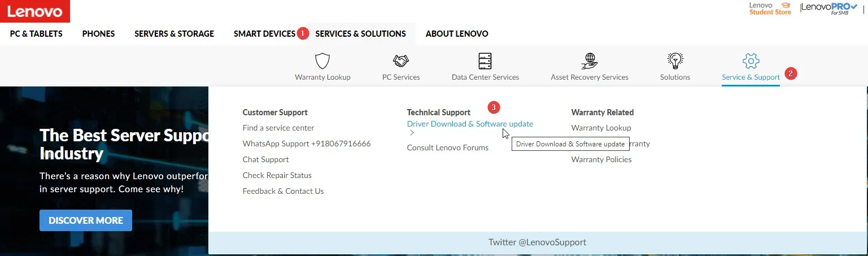Screen dimensions: 868x256
Task: Open Warranty Policies link
Action: tap(601, 159)
